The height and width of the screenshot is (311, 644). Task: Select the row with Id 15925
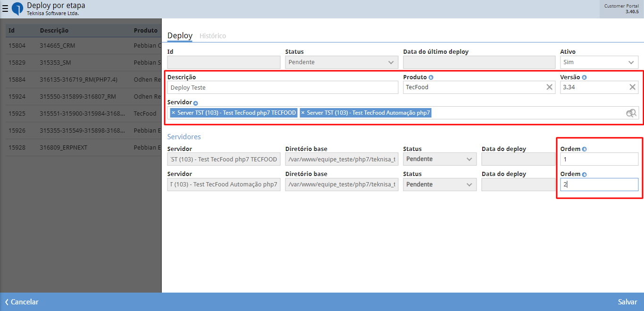[84, 114]
